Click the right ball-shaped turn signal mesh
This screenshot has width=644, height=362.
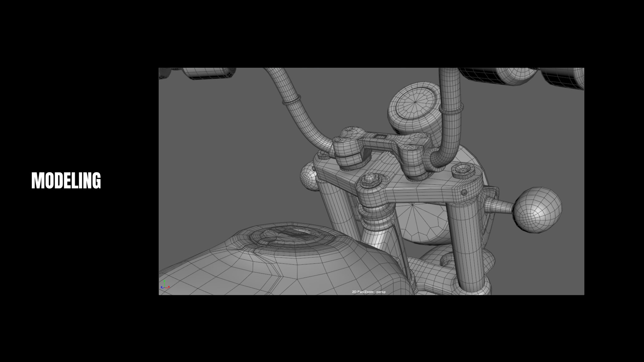click(538, 210)
